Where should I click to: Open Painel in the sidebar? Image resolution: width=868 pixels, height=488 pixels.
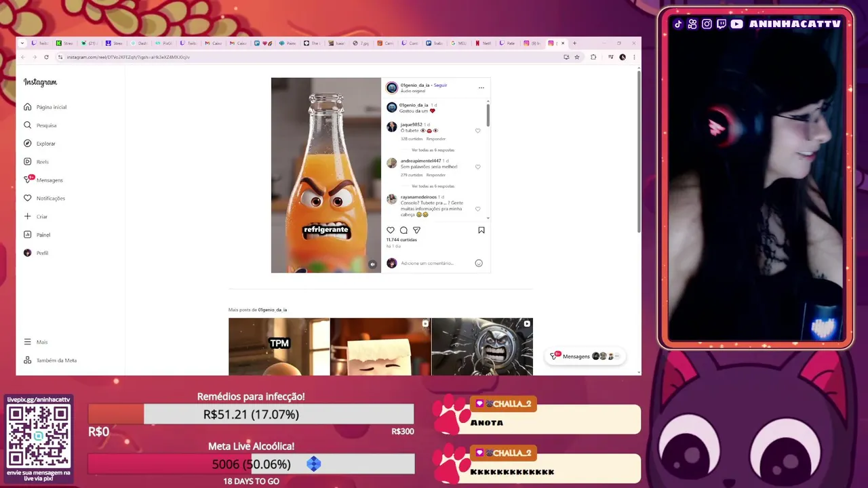(x=37, y=235)
